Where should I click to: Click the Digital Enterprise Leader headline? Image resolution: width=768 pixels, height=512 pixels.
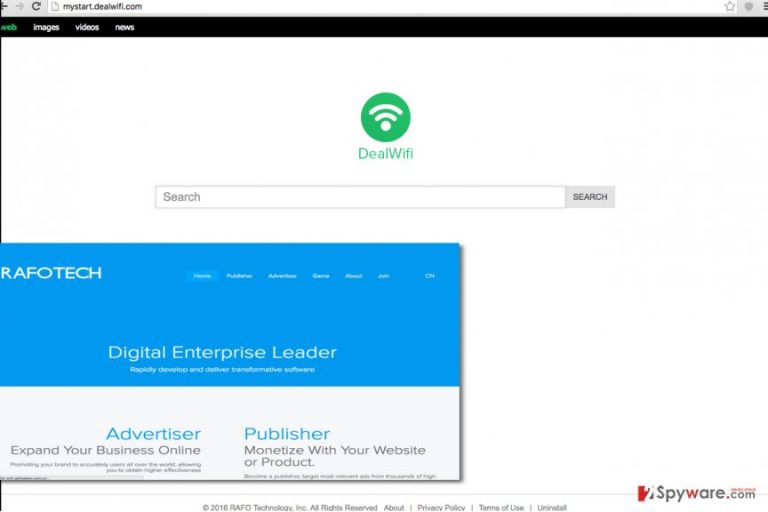pos(222,352)
